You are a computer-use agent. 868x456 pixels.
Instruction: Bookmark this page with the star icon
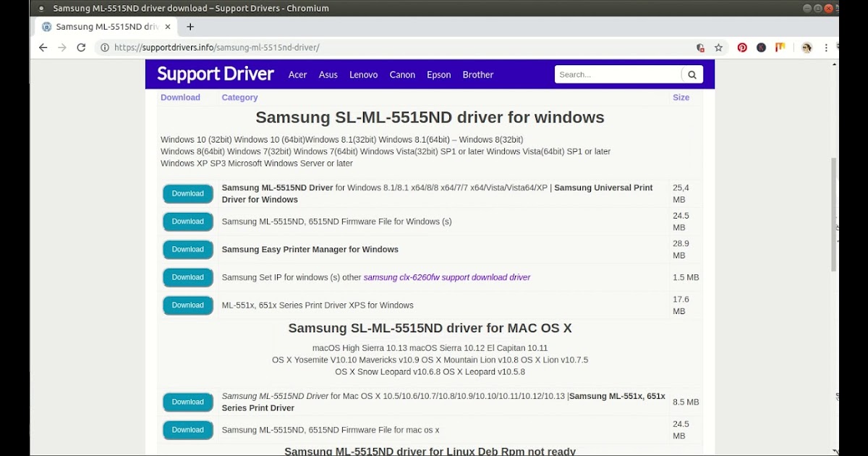pos(718,48)
